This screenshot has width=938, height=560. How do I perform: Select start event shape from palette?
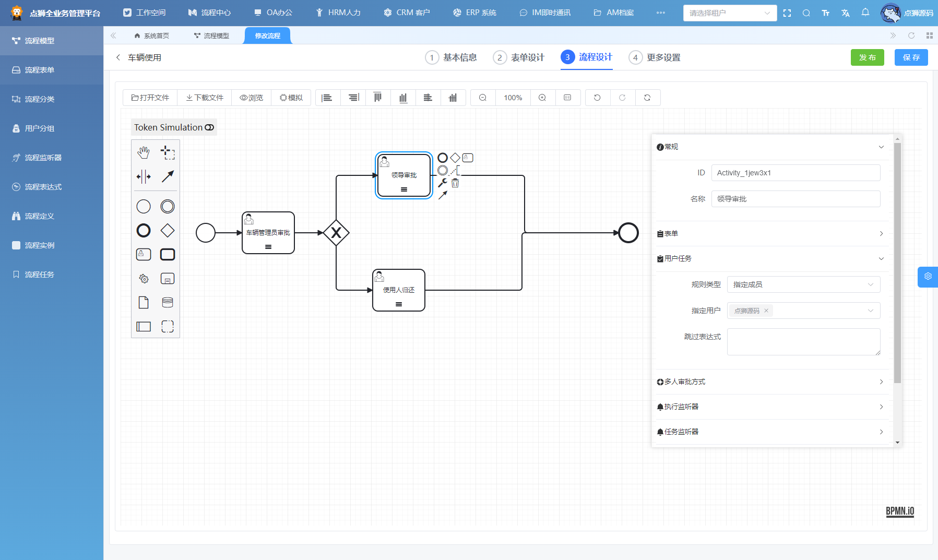click(144, 207)
